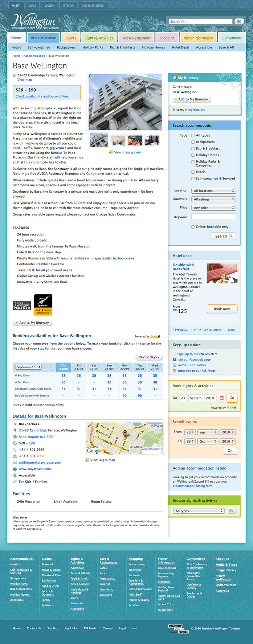253x644 pixels.
Task: Click the Home breadcrumb link
Action: [16, 56]
